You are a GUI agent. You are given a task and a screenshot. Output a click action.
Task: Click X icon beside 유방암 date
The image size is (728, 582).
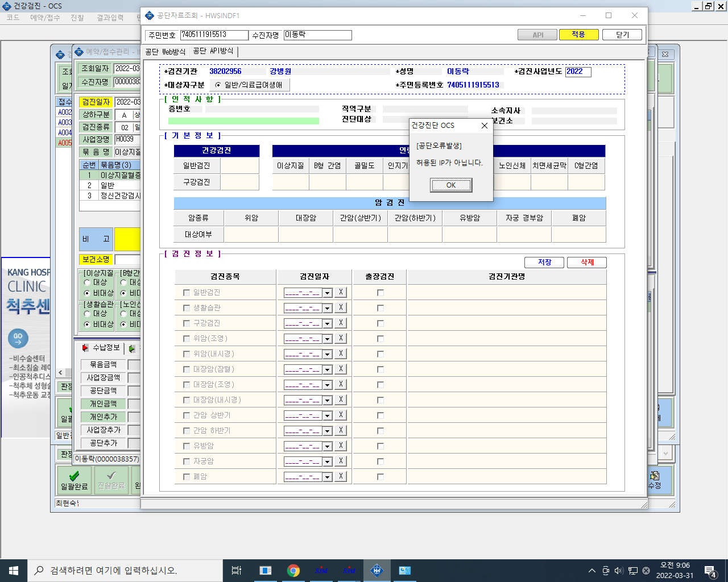341,446
